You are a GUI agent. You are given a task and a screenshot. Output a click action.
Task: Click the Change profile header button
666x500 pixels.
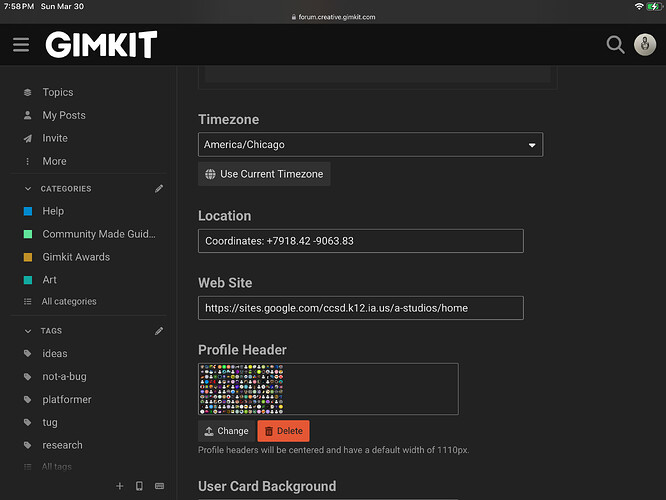pyautogui.click(x=225, y=431)
